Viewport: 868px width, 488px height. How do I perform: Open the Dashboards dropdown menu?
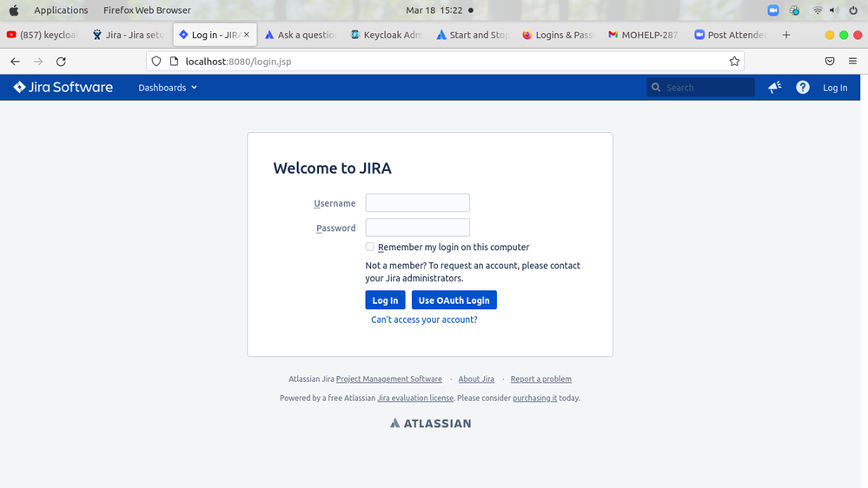pyautogui.click(x=167, y=88)
